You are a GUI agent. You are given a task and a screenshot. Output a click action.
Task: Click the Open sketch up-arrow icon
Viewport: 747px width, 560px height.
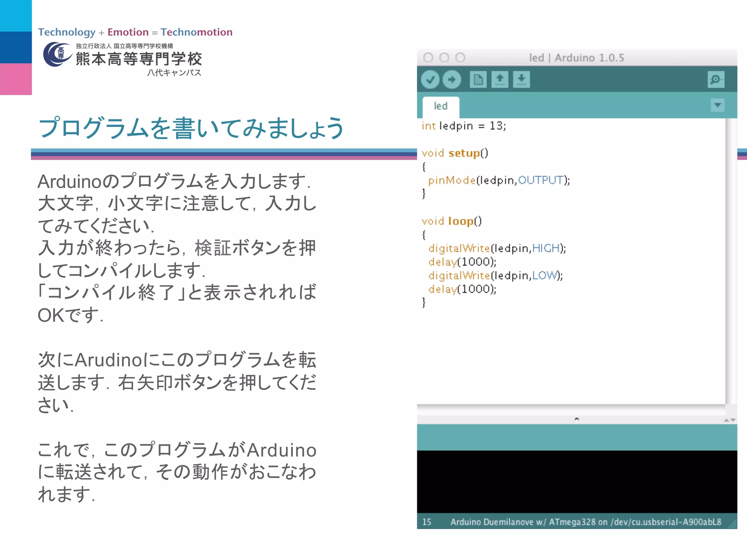(x=500, y=79)
